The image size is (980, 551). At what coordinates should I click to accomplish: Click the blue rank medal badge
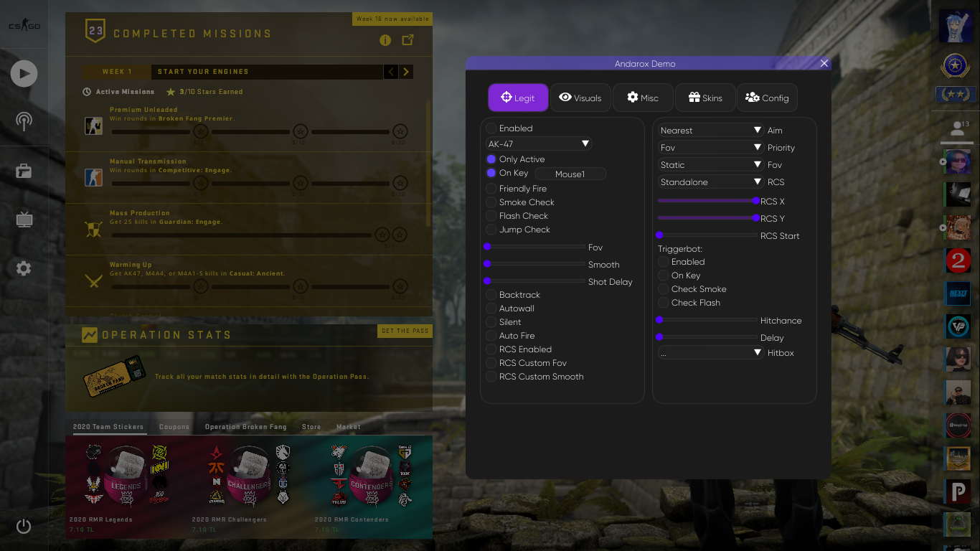[x=955, y=66]
